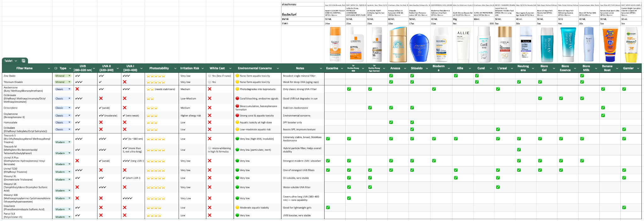Screen dimensions: 644x221
Task: Open the Mineral type chip for Zinc Oxide
Action: point(63,76)
